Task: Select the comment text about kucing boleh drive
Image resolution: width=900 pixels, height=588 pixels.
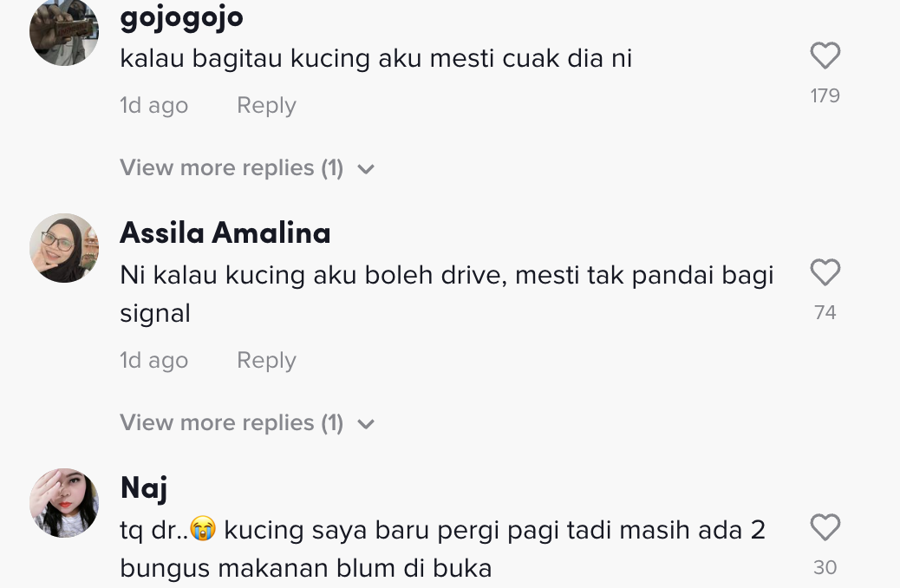Action: (447, 294)
